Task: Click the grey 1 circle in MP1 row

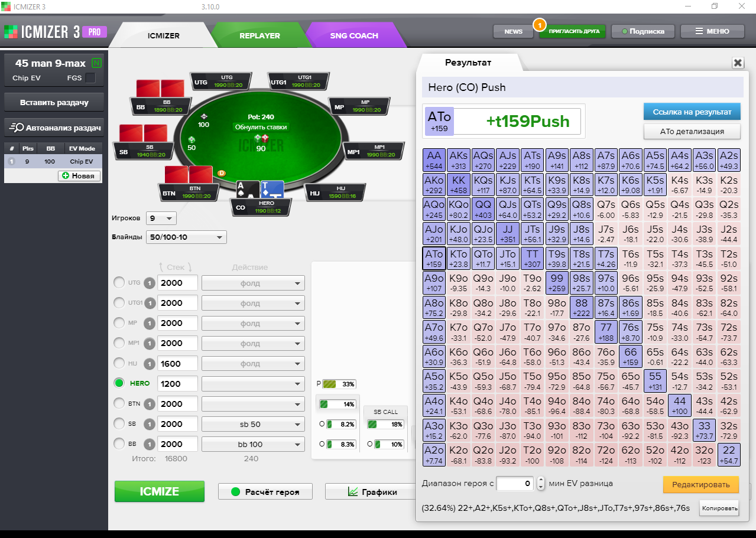Action: click(x=150, y=344)
